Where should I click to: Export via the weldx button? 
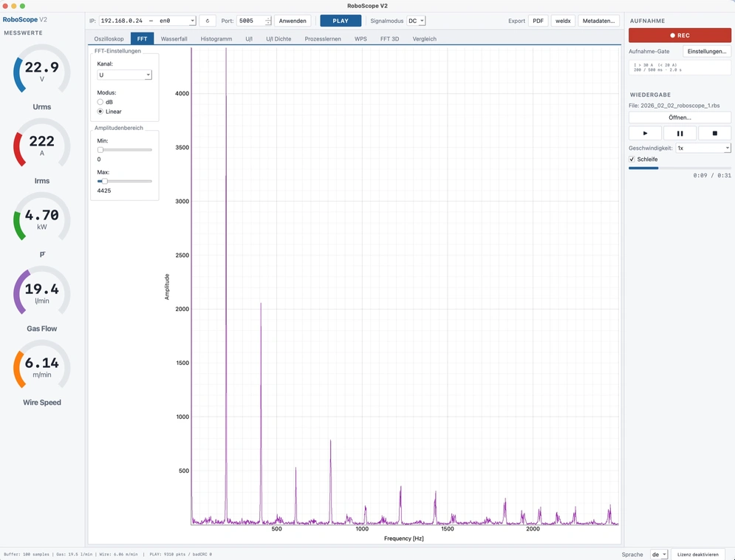pos(562,21)
